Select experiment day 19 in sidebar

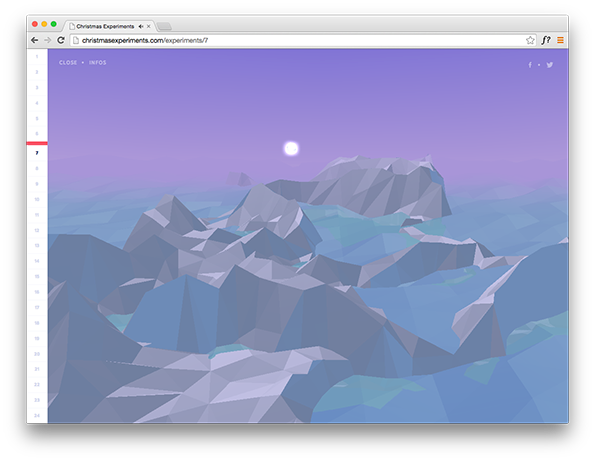tap(37, 338)
